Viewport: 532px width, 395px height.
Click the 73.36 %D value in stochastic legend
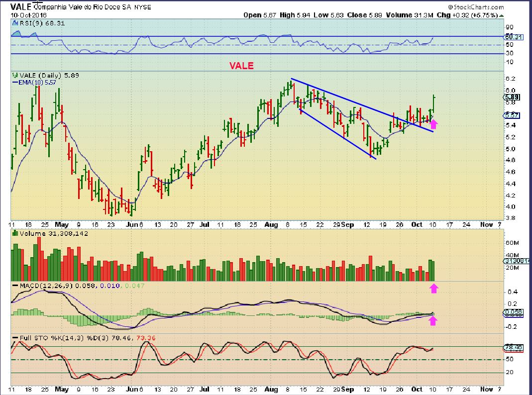(x=146, y=338)
